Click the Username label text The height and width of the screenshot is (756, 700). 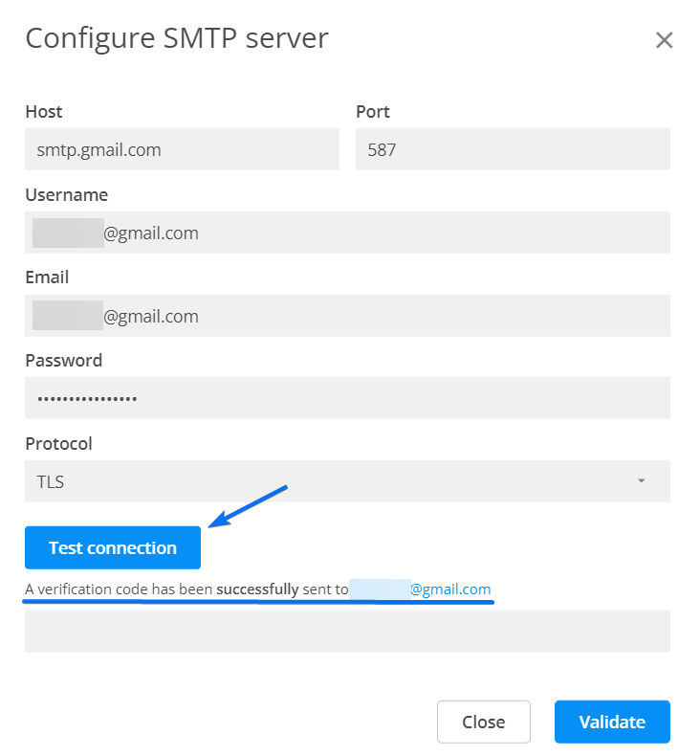tap(66, 195)
